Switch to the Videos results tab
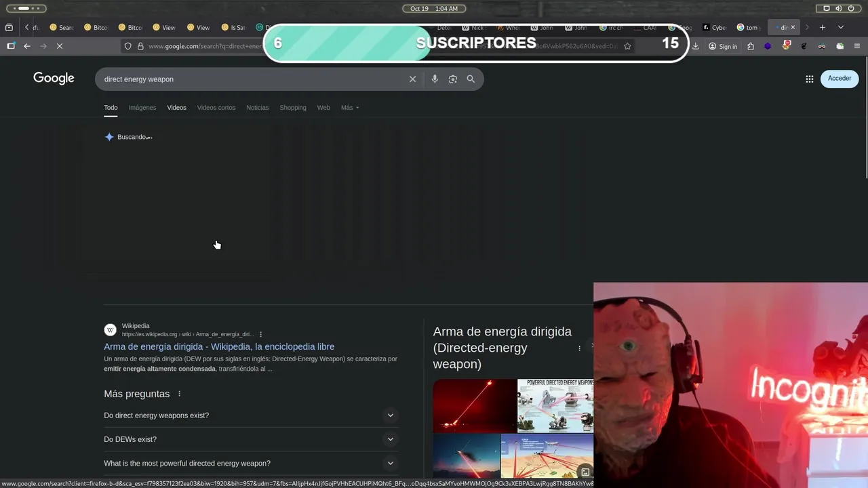Image resolution: width=868 pixels, height=488 pixels. [176, 108]
